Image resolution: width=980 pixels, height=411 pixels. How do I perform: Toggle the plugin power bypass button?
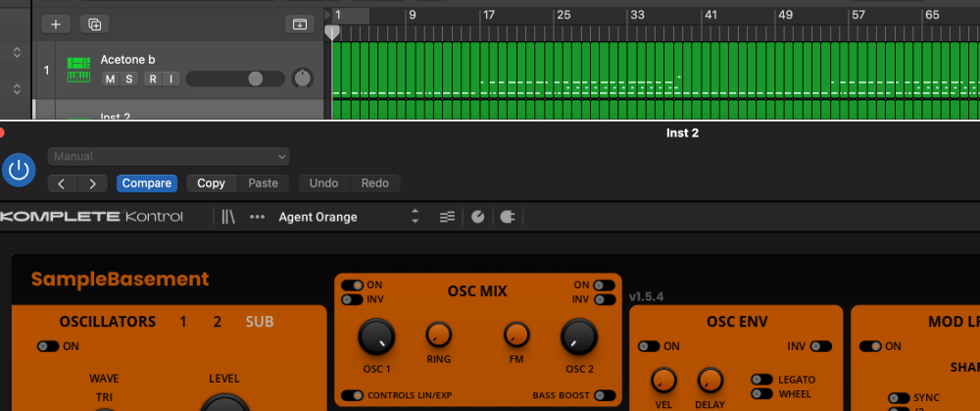tap(19, 170)
